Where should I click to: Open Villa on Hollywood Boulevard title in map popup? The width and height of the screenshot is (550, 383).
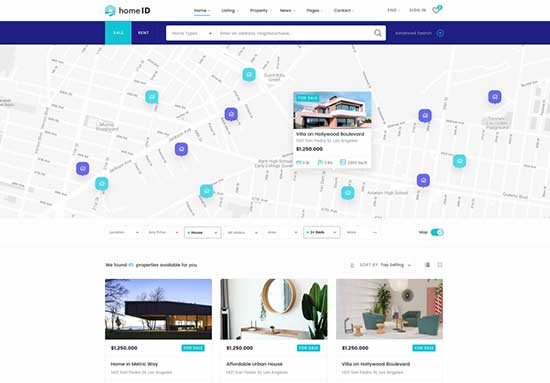coord(330,134)
